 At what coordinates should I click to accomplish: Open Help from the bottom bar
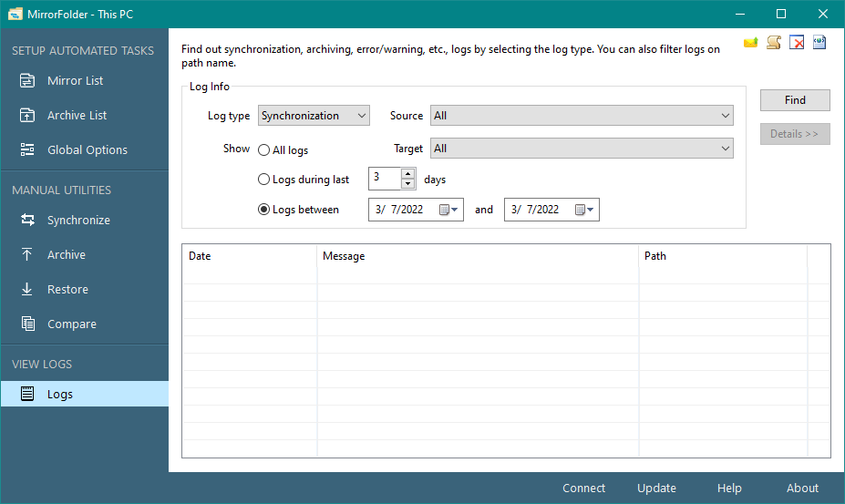tap(729, 488)
